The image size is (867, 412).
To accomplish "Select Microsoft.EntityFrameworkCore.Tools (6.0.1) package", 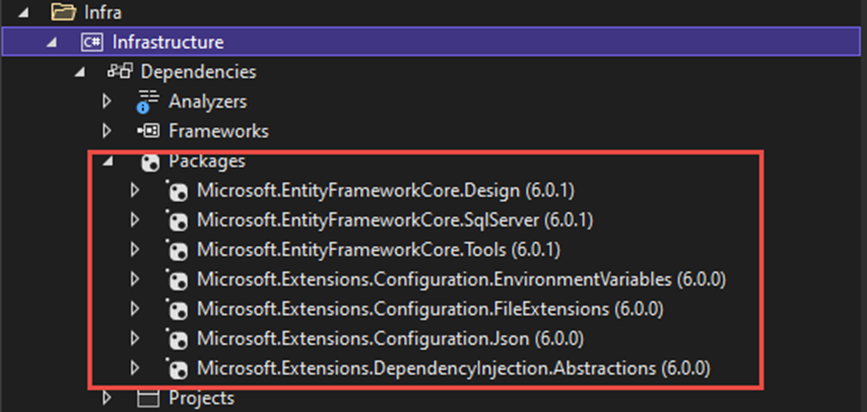I will (371, 249).
